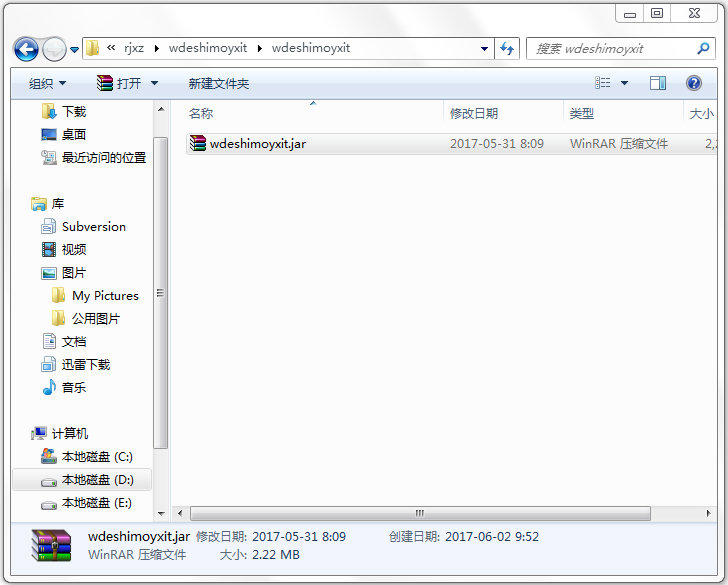Click the 2017-05-31 8:09 date cell

pos(496,144)
